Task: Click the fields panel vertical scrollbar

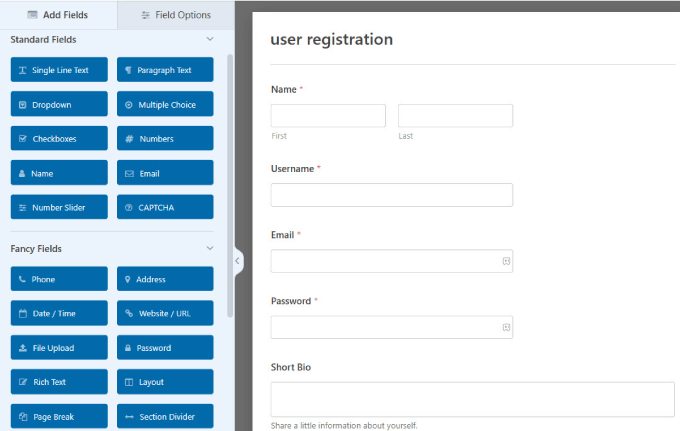Action: pos(230,180)
